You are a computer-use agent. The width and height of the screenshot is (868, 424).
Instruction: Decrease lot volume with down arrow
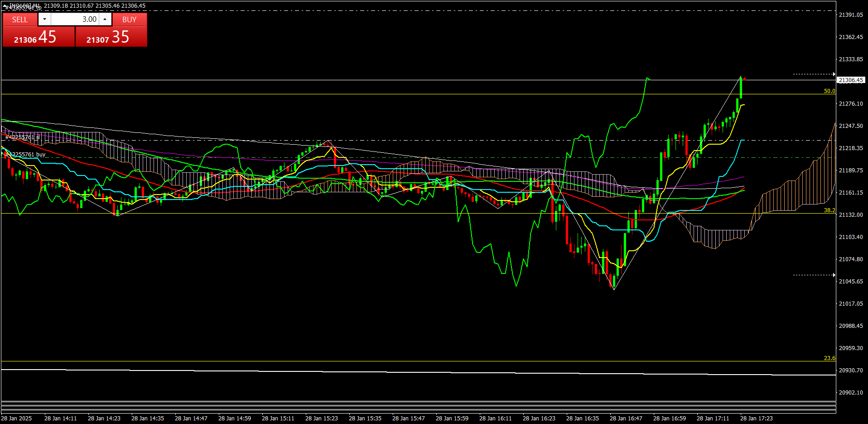tap(44, 19)
